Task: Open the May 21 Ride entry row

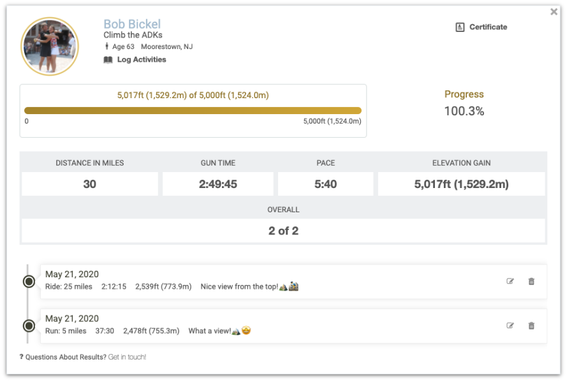Action: click(x=293, y=282)
